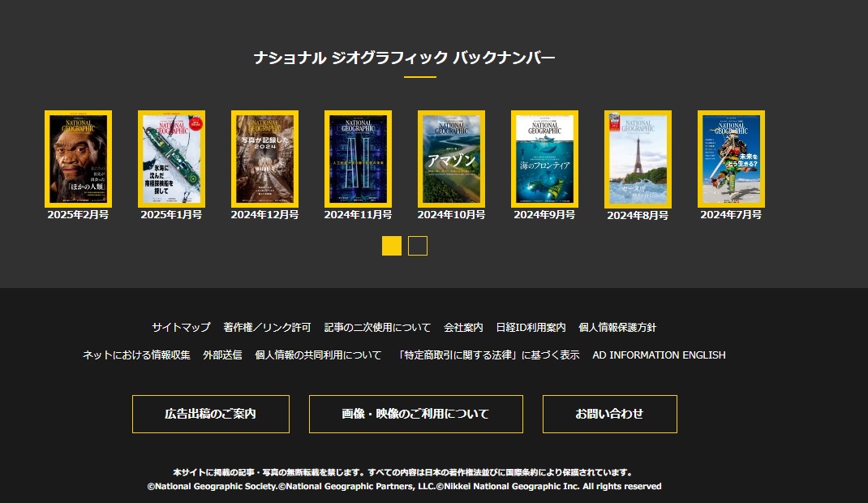
Task: Click the 2024年10月号 label text
Action: pyautogui.click(x=451, y=215)
